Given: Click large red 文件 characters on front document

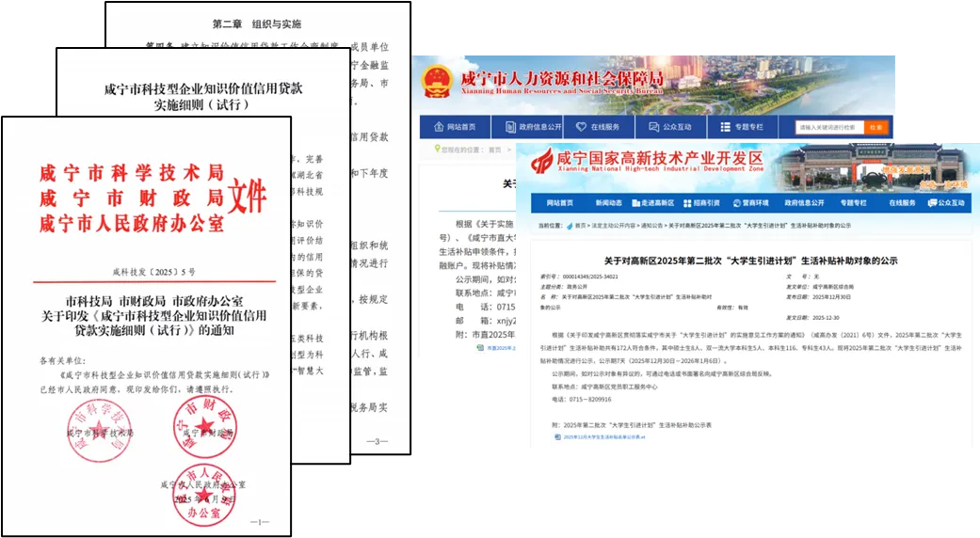Looking at the screenshot, I should 248,197.
